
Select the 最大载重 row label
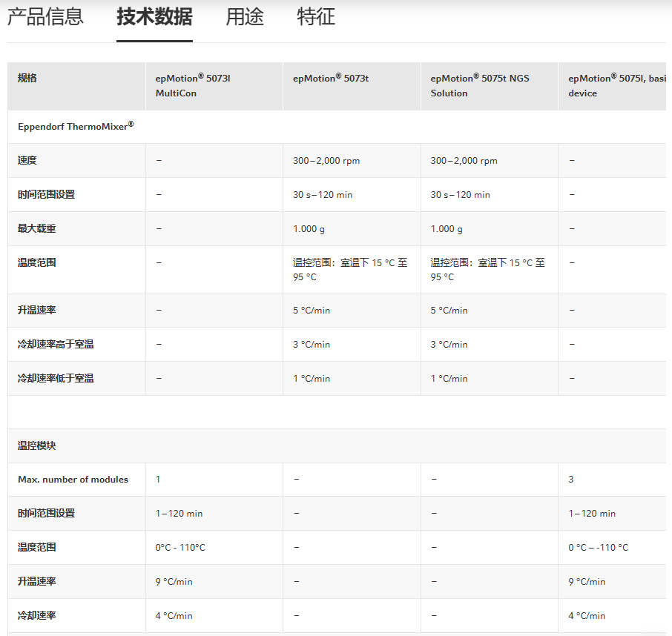37,229
